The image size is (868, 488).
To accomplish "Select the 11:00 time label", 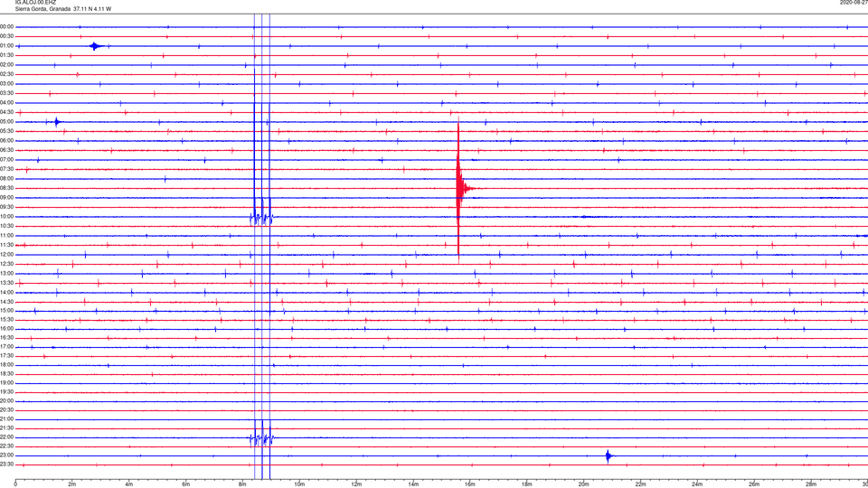I will point(7,236).
